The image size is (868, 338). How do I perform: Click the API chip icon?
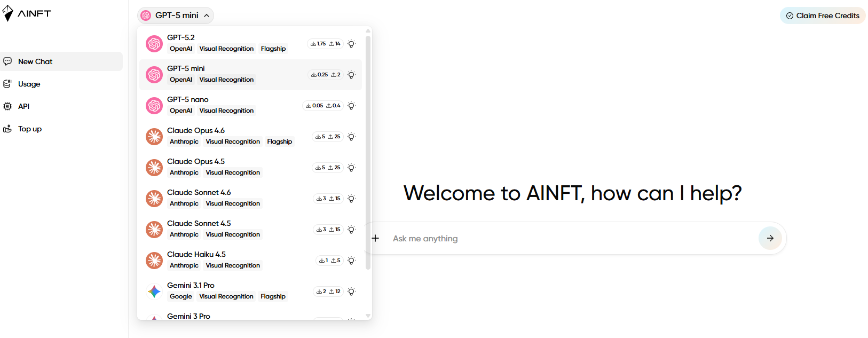pos(7,106)
